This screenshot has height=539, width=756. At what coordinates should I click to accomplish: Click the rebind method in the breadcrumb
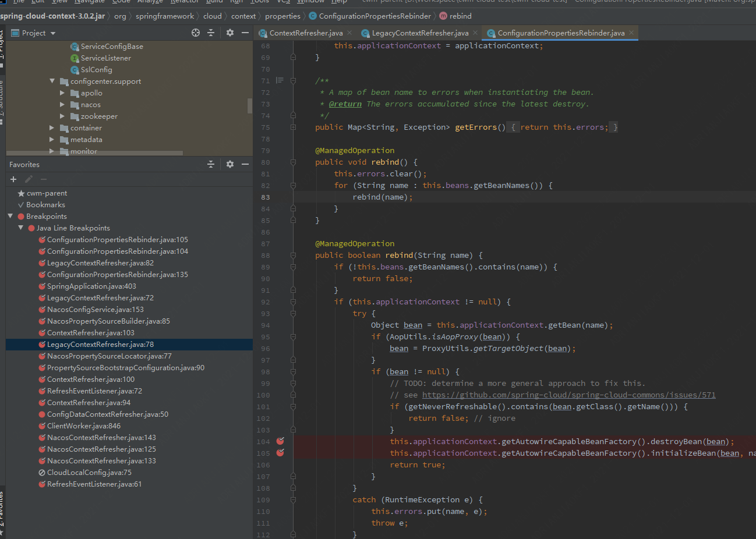tap(460, 16)
